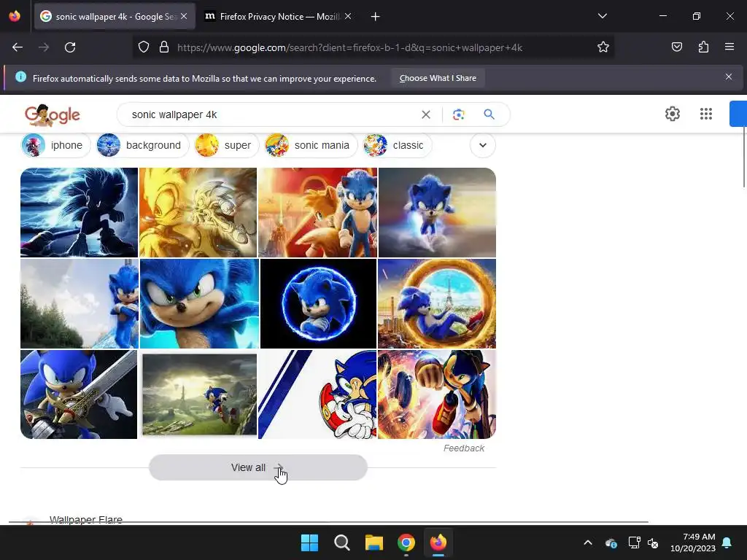Viewport: 747px width, 560px height.
Task: Open the tracking protection shield icon
Action: 144,47
